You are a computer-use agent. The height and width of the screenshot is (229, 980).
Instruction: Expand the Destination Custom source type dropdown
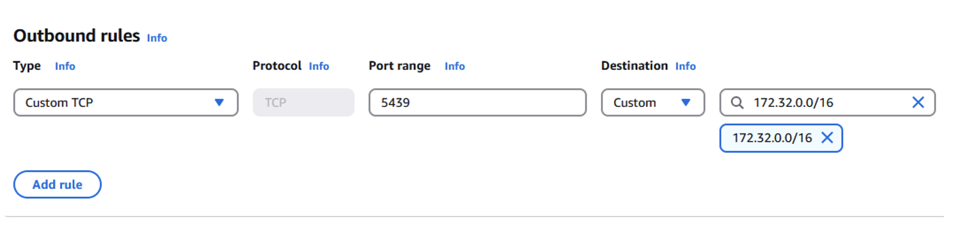point(653,102)
